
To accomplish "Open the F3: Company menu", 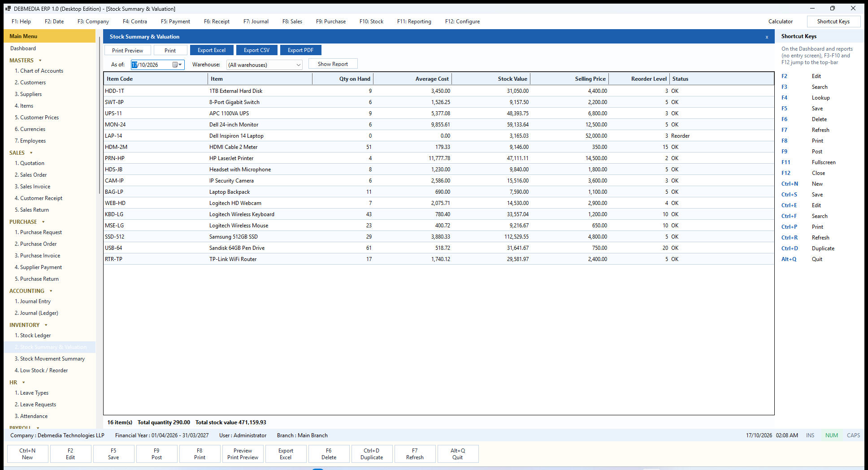I will (93, 22).
